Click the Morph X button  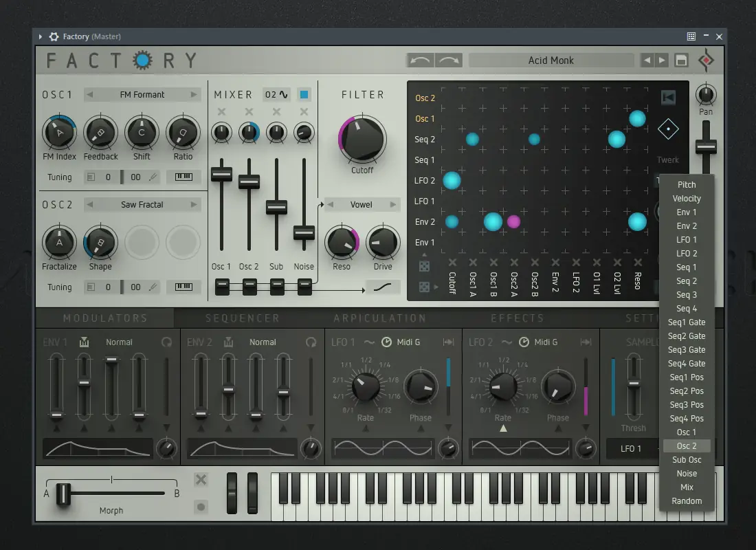point(201,480)
